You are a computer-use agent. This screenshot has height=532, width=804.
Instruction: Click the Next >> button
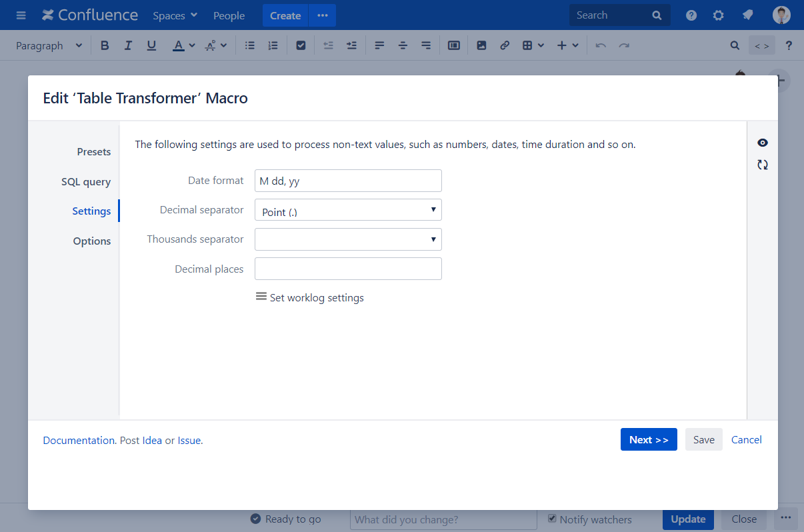[648, 439]
